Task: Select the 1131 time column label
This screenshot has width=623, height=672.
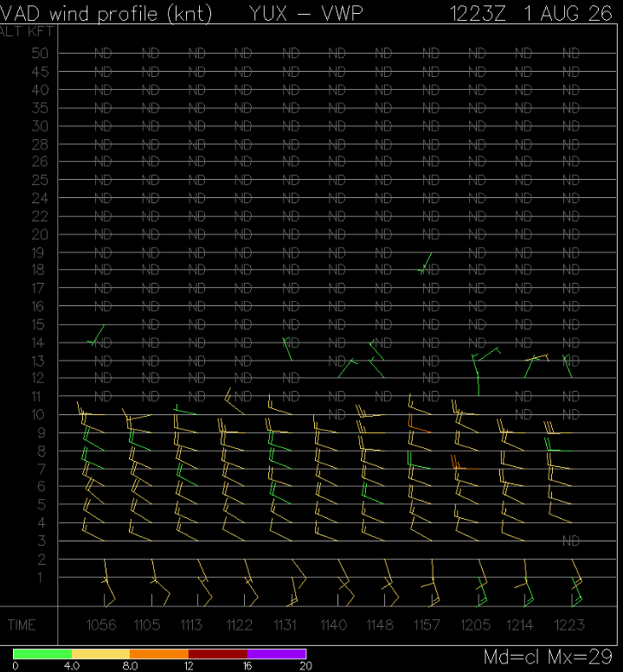Action: click(286, 625)
